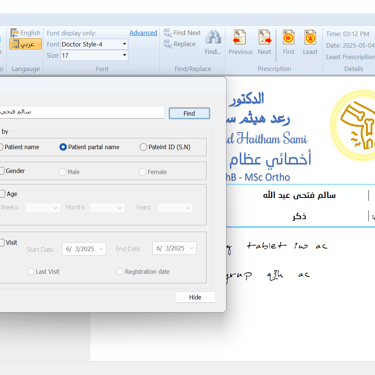Switch language to English
The image size is (375, 375).
click(x=25, y=33)
